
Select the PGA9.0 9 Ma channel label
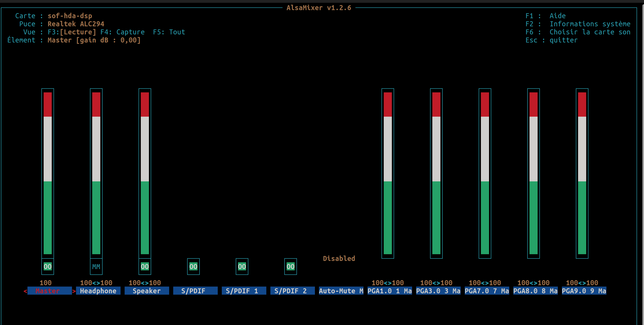[x=584, y=291]
